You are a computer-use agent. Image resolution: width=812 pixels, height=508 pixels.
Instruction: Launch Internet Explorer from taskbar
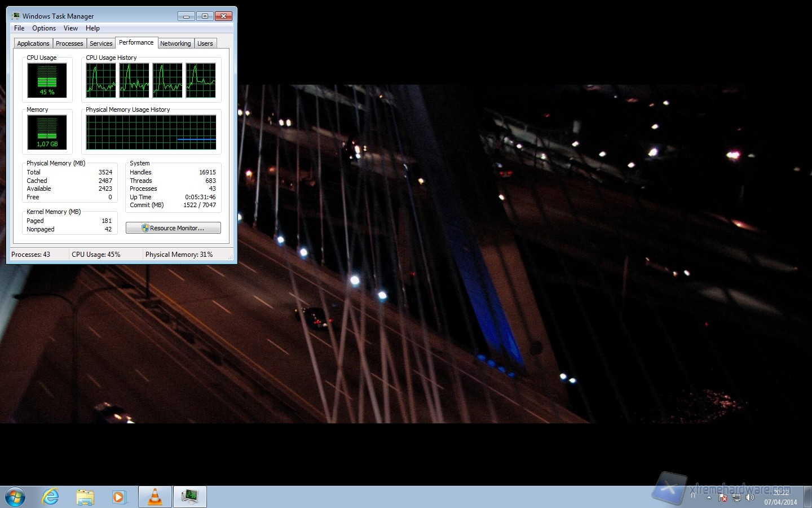[x=51, y=497]
